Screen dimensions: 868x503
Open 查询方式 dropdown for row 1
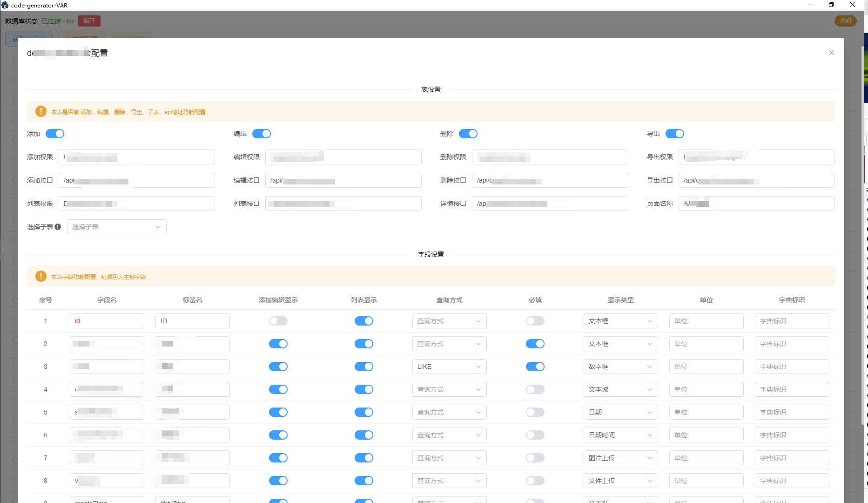pos(450,321)
